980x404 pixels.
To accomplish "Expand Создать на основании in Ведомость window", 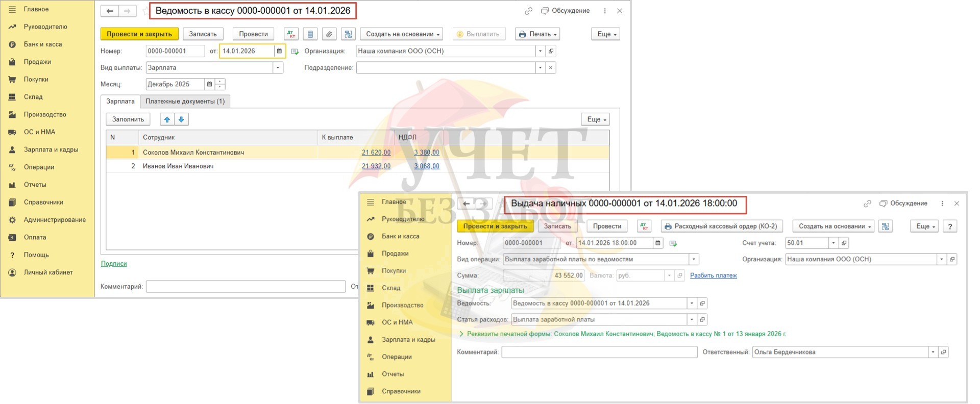I will (402, 34).
